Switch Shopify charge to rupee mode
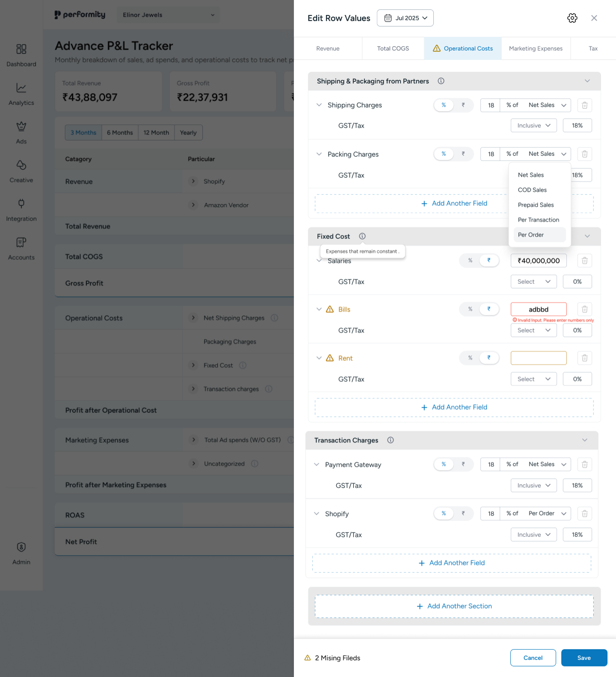Viewport: 616px width, 677px height. click(x=463, y=513)
